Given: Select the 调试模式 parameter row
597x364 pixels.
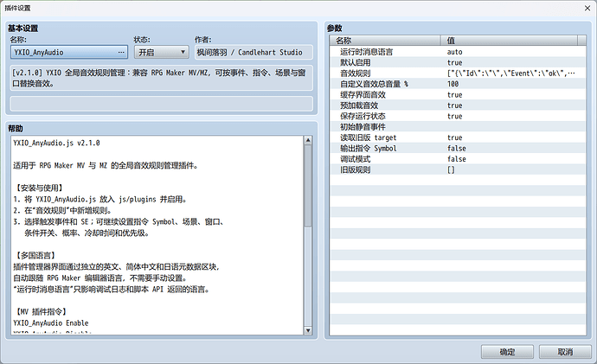Looking at the screenshot, I should click(458, 159).
